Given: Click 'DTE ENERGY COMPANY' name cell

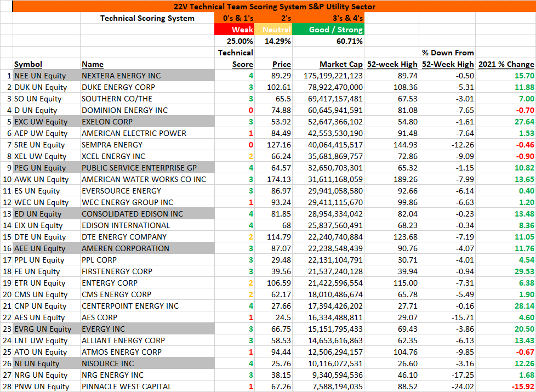Looking at the screenshot, I should tap(147, 237).
